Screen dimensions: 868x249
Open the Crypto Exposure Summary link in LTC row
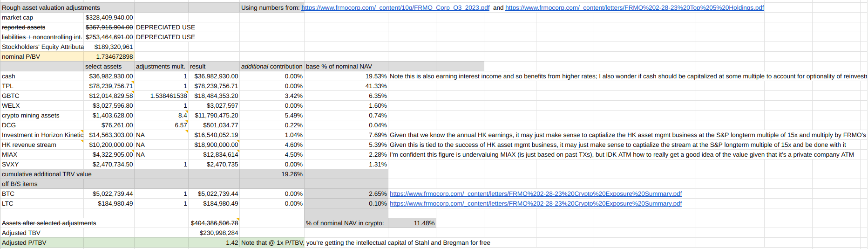click(536, 203)
